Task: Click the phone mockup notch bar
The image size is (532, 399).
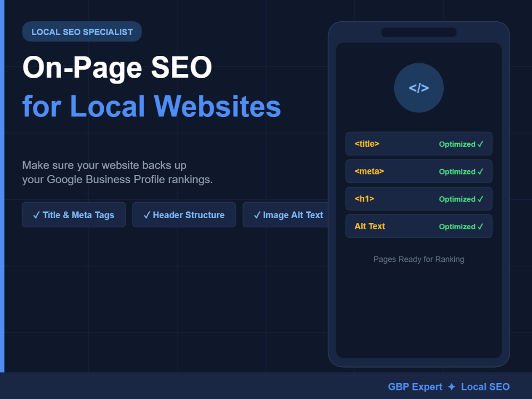Action: point(419,32)
